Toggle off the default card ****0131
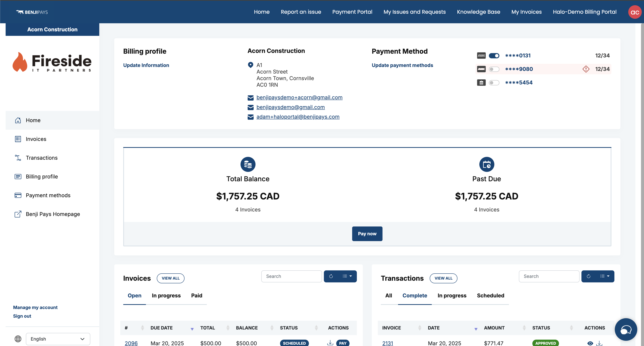 click(x=494, y=56)
